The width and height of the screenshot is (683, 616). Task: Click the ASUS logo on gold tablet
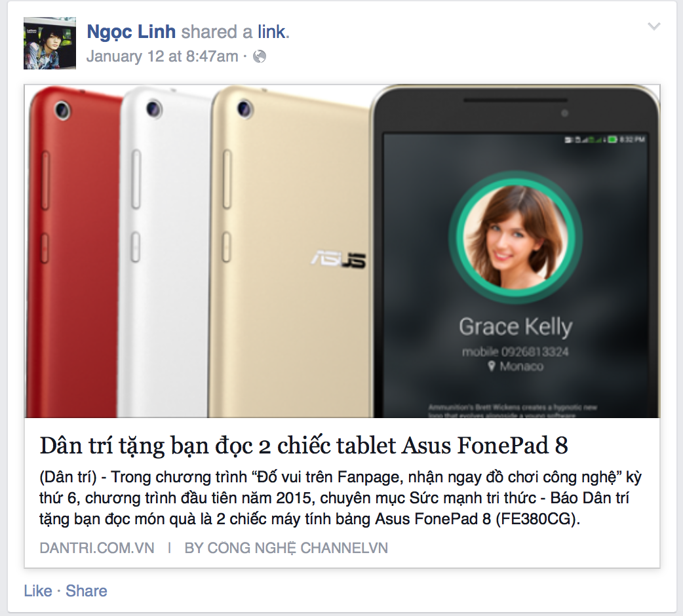[x=339, y=259]
